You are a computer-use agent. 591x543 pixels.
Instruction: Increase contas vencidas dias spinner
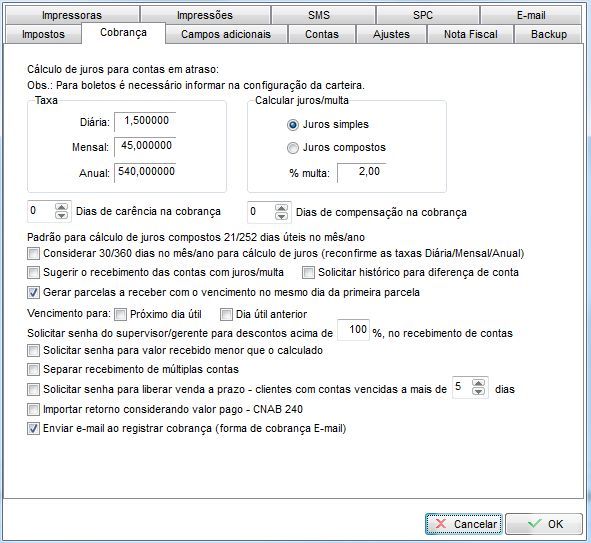click(x=479, y=383)
